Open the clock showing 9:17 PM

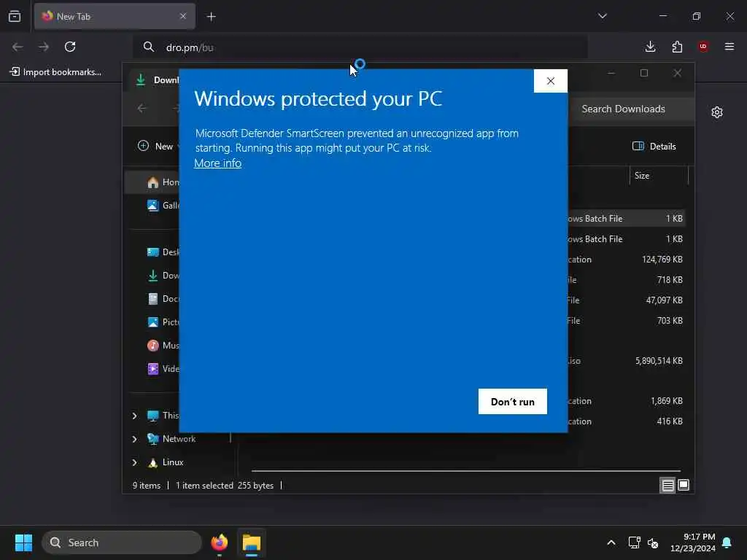tap(693, 542)
